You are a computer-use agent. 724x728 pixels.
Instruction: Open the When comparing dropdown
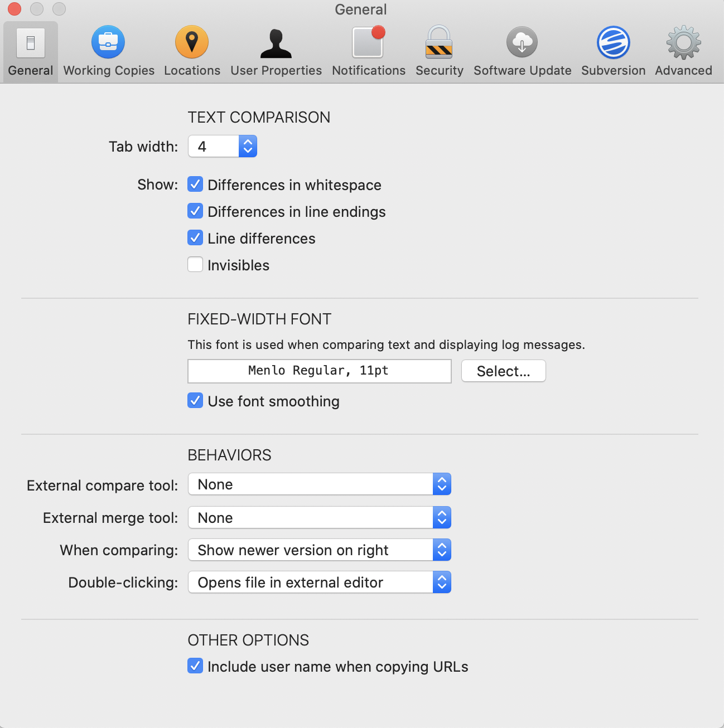320,550
